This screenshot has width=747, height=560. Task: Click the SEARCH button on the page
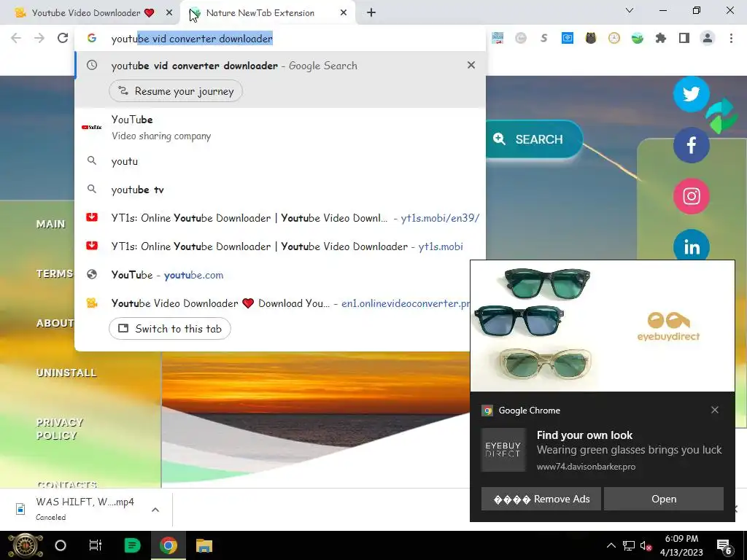tap(533, 139)
